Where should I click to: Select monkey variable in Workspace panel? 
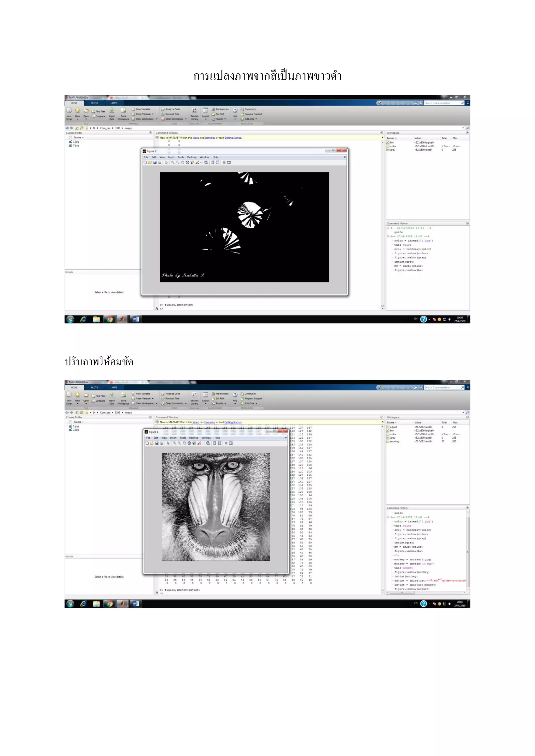pos(395,441)
